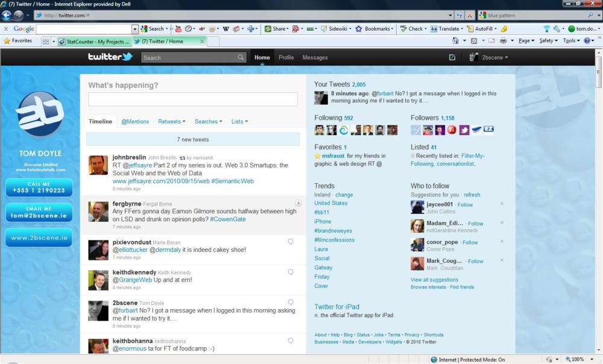Click the Google toolbar Bookmarks star
Screen dimensions: 603x364
359,28
